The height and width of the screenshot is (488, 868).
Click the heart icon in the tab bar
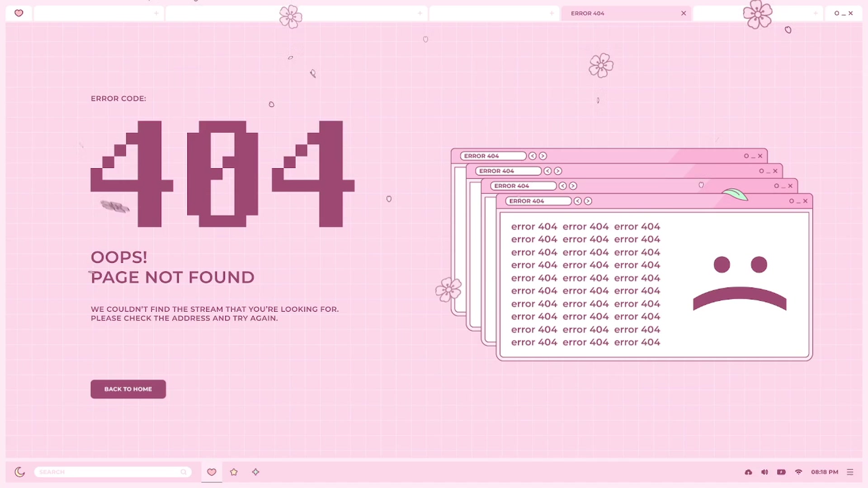point(19,13)
